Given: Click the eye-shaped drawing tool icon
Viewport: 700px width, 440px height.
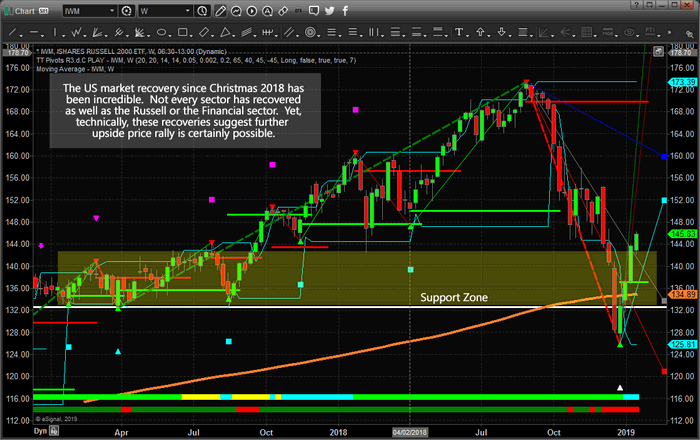Looking at the screenshot, I should pos(629,32).
